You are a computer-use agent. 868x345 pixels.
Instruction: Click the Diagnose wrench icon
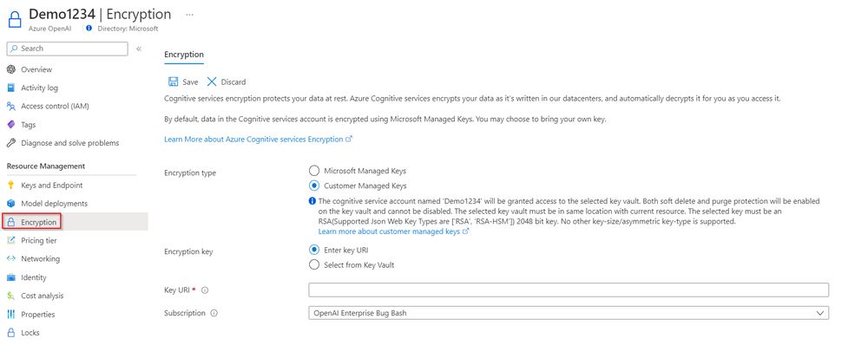pyautogui.click(x=11, y=143)
